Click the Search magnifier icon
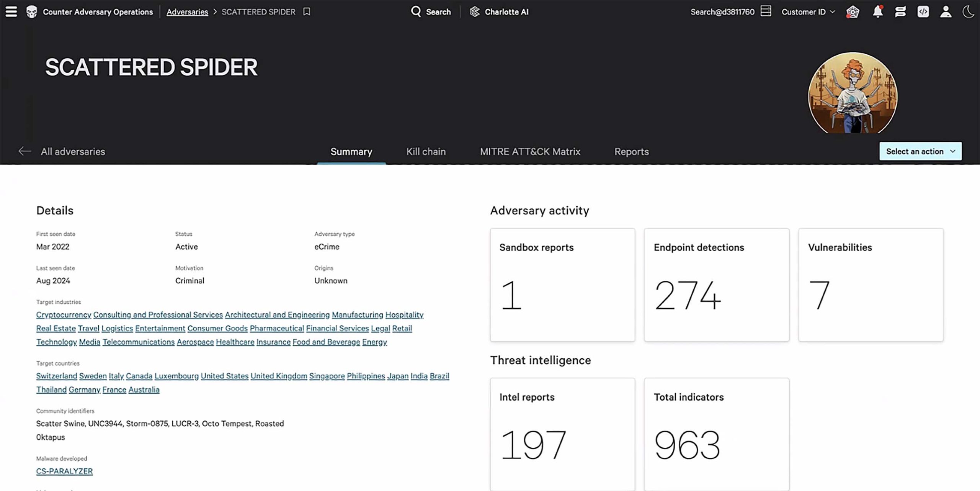Viewport: 980px width, 491px height. coord(416,11)
